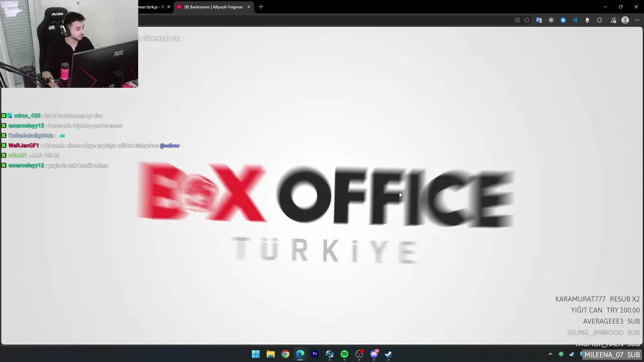Click KARAMURAT777 RESUB X2 alert text
This screenshot has width=644, height=362.
[x=597, y=299]
